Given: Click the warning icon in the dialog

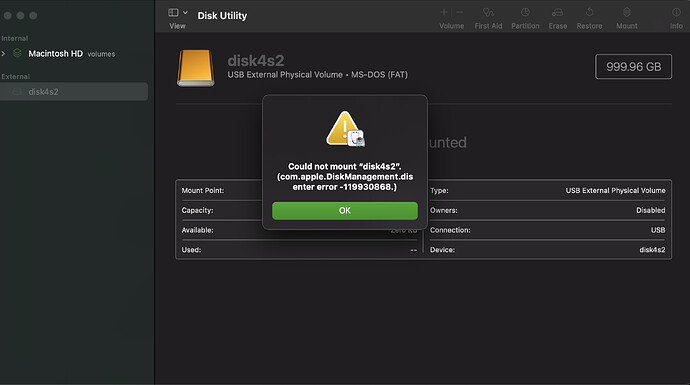Looking at the screenshot, I should point(345,128).
